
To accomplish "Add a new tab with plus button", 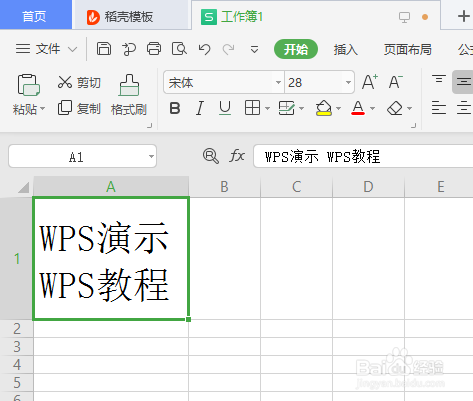I will (463, 16).
